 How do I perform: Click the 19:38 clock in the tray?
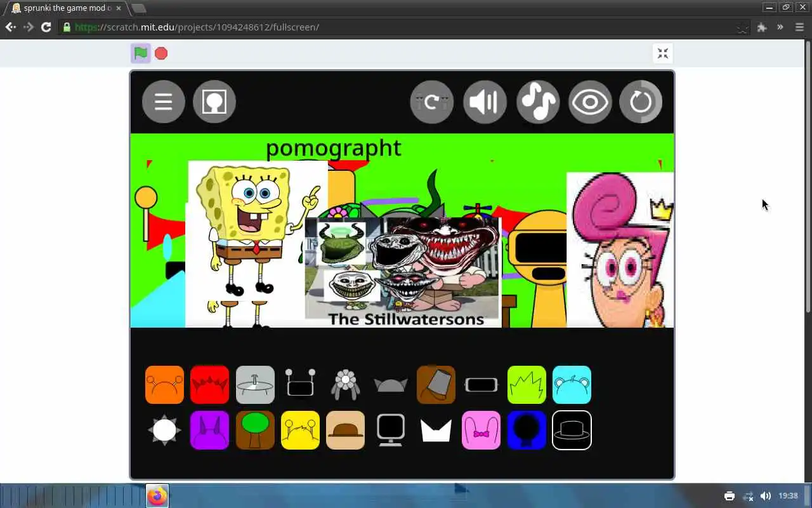(x=788, y=496)
